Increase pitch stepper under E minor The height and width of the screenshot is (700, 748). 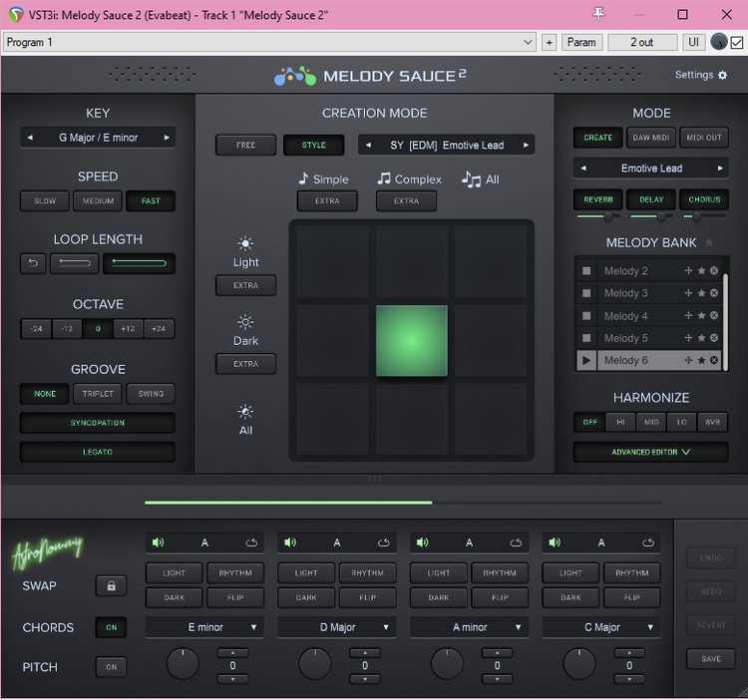pos(232,653)
